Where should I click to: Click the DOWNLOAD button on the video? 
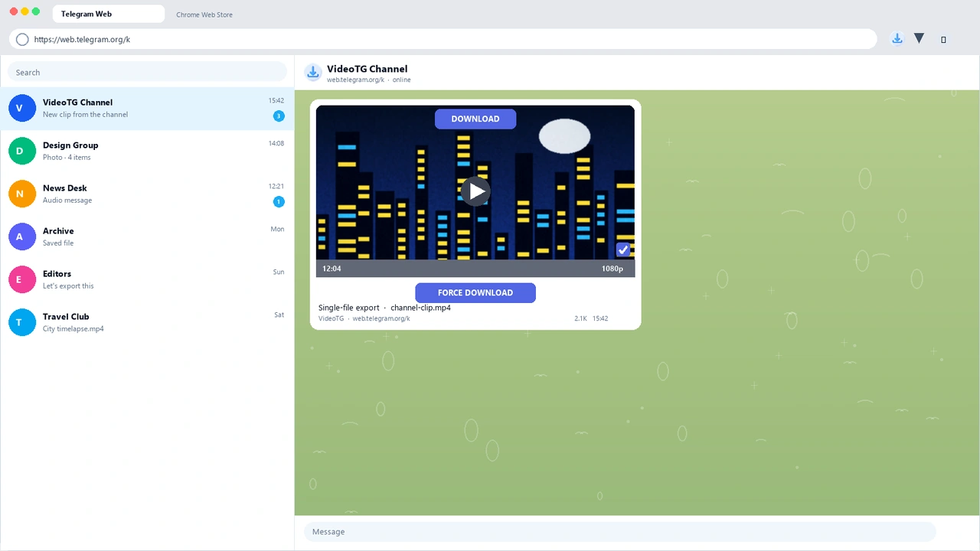(475, 119)
